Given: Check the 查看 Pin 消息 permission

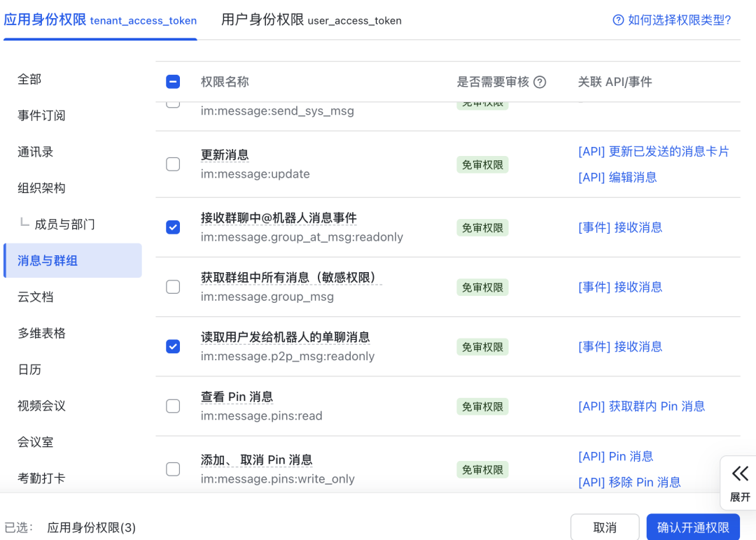Looking at the screenshot, I should pos(173,406).
